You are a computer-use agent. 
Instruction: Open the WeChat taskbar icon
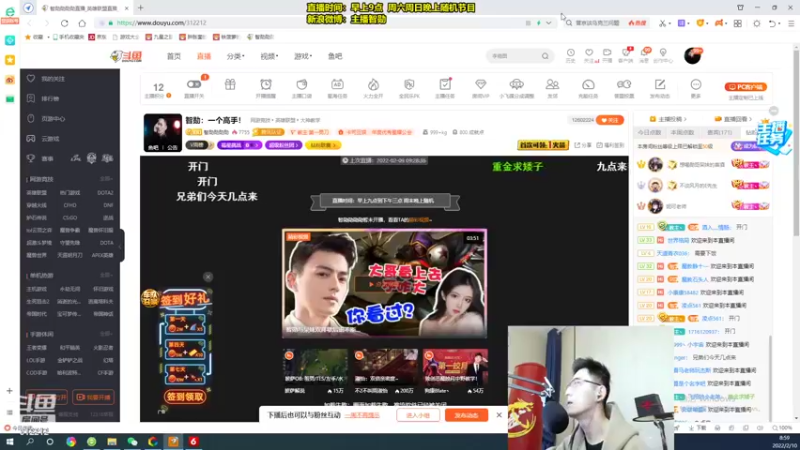(132, 441)
